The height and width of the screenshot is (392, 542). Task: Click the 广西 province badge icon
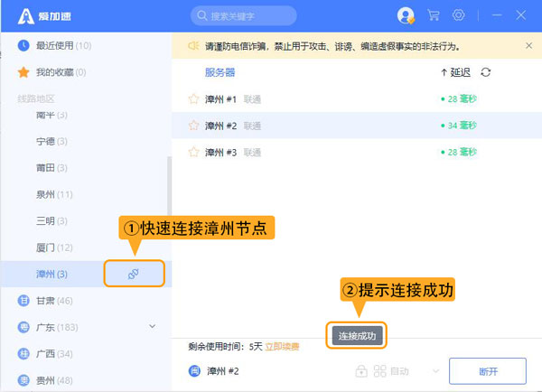tap(23, 354)
